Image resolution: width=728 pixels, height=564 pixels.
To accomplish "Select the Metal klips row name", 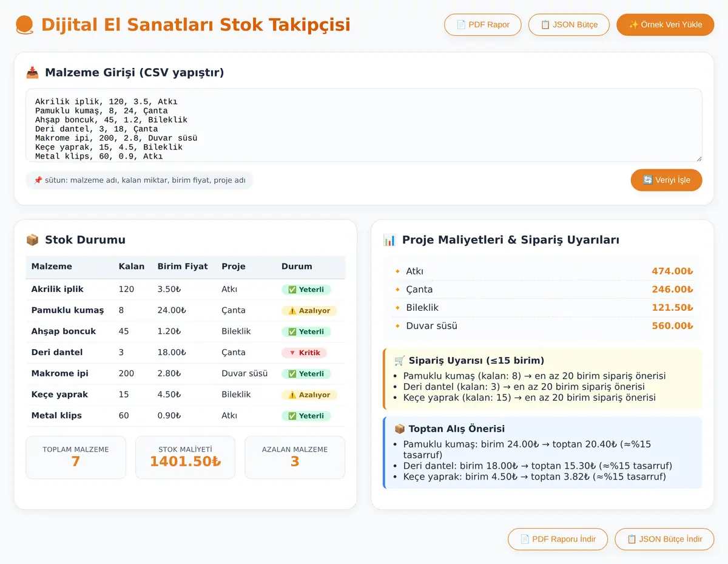I will tap(56, 415).
